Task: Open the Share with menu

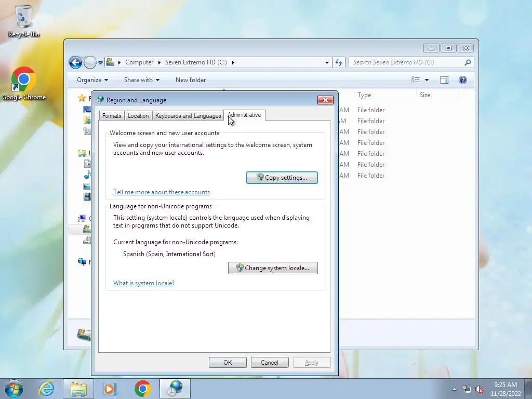Action: coord(141,80)
